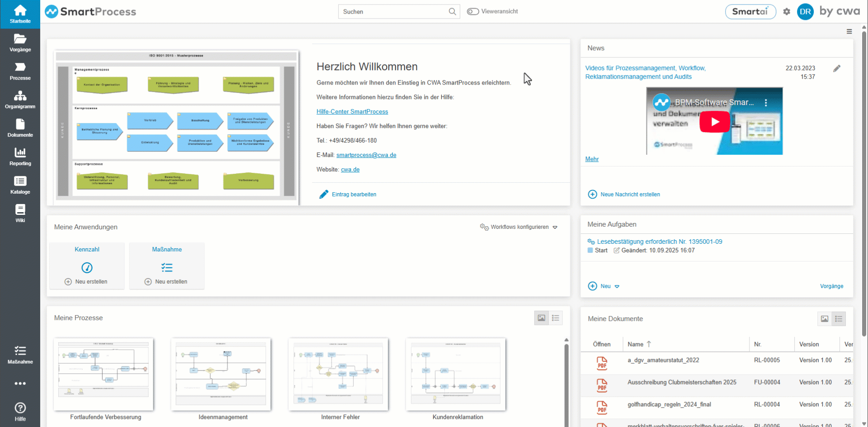Click the Kennzahl application title
This screenshot has height=427, width=868.
[x=87, y=250]
